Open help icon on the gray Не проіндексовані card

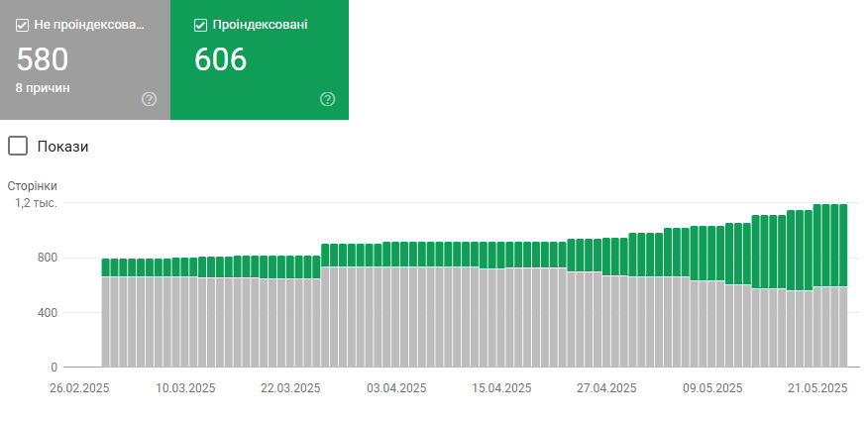pos(149,99)
